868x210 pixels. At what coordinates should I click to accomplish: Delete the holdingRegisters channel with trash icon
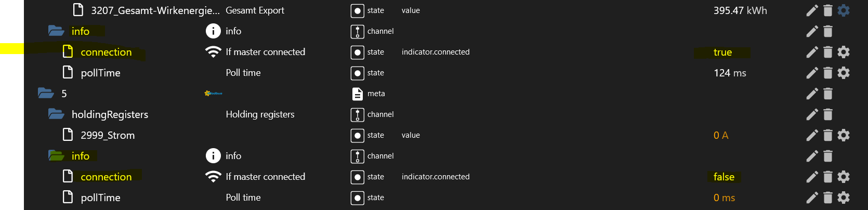tap(828, 114)
